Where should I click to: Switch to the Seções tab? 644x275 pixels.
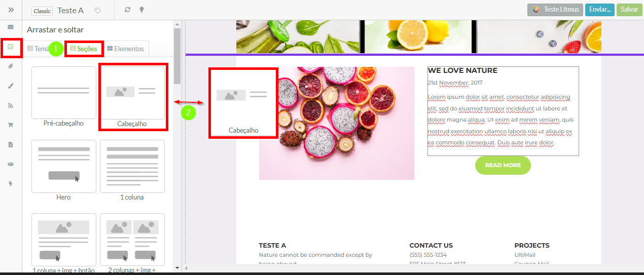coord(84,49)
